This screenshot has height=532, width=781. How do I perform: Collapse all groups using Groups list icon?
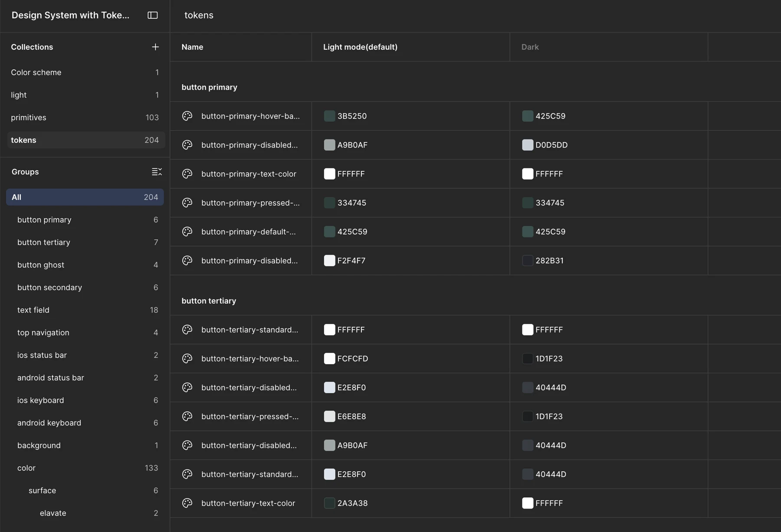[x=157, y=172]
